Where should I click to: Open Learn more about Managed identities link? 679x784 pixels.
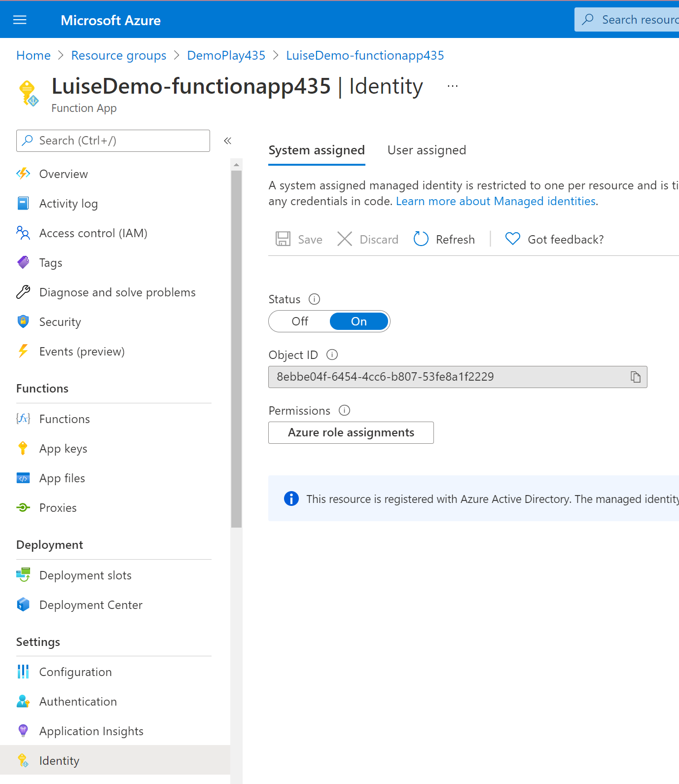(x=496, y=201)
